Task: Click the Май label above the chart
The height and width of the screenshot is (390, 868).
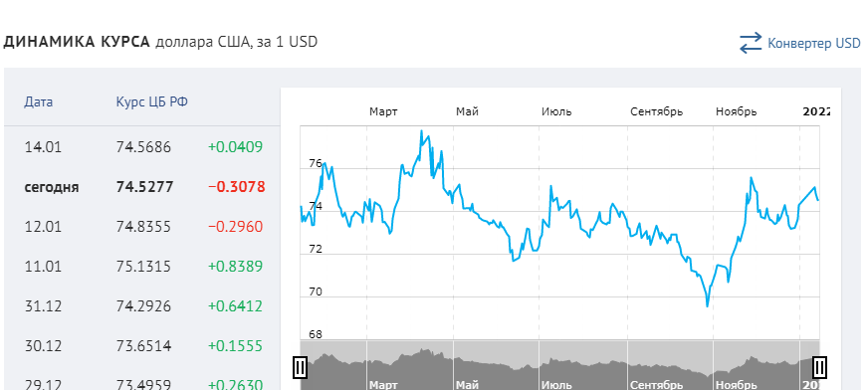Action: [x=467, y=111]
